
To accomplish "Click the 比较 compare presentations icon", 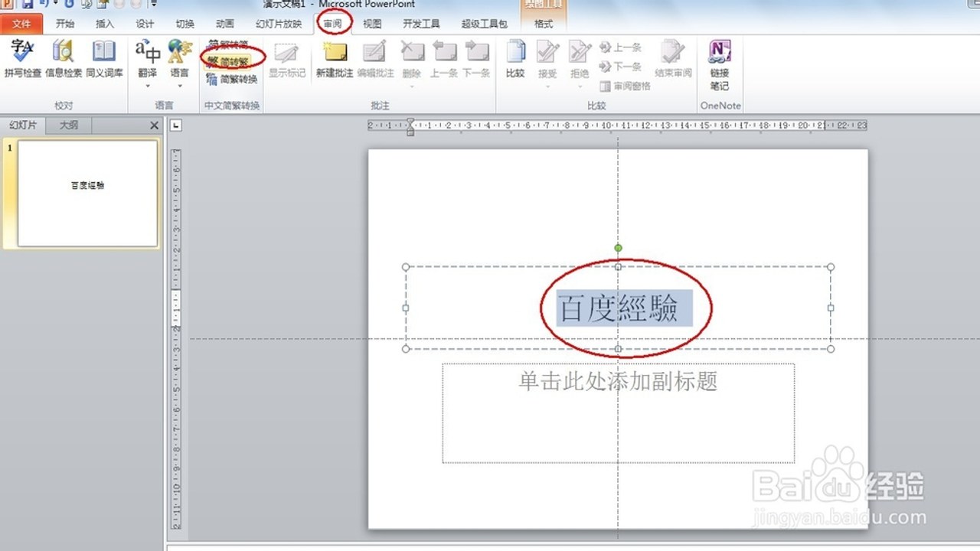I will pyautogui.click(x=515, y=60).
